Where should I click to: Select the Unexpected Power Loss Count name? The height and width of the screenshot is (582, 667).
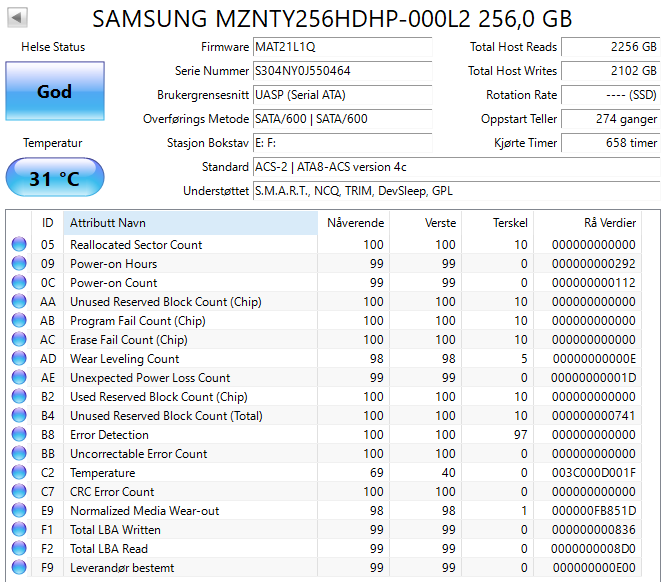[x=150, y=378]
